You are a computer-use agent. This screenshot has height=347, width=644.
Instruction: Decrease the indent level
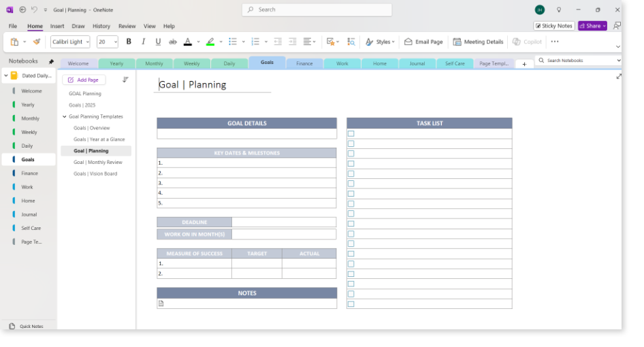pyautogui.click(x=278, y=42)
